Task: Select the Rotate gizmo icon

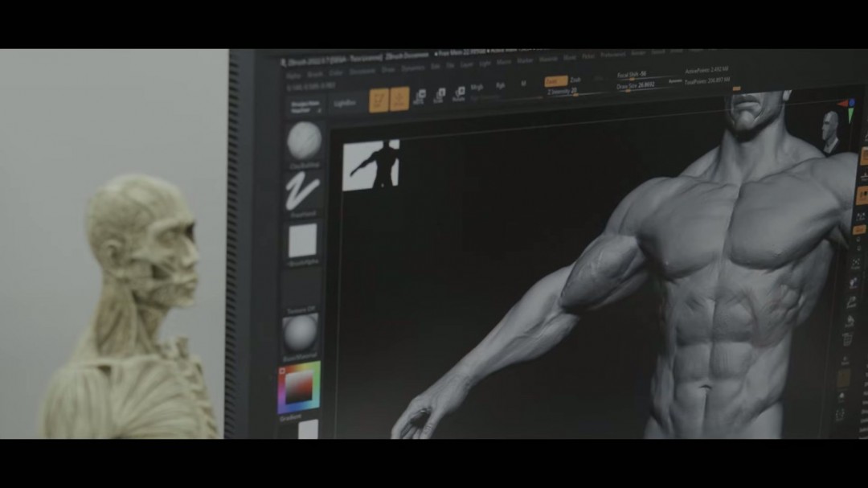Action: pos(459,95)
